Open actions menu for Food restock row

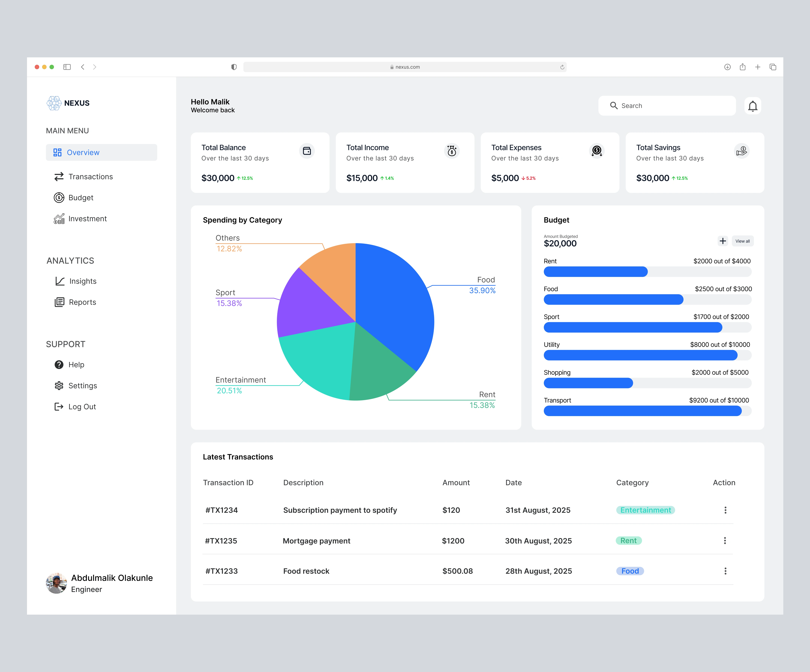pos(725,571)
